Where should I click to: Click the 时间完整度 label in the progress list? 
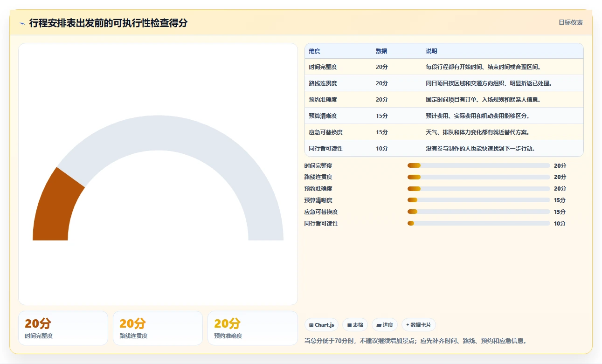[318, 165]
